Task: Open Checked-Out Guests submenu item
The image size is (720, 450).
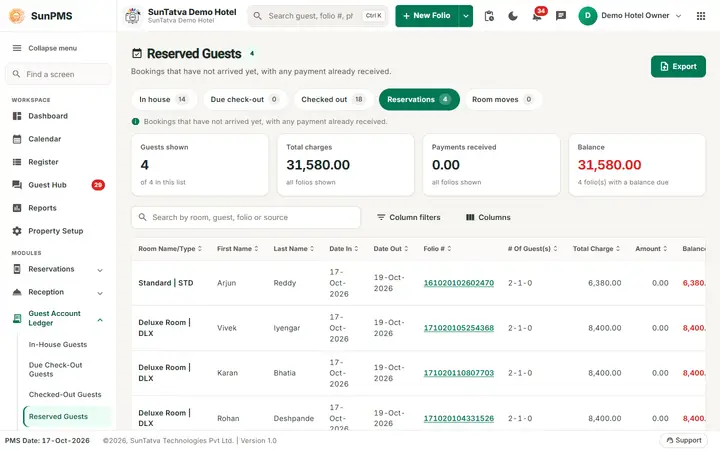Action: coord(65,395)
